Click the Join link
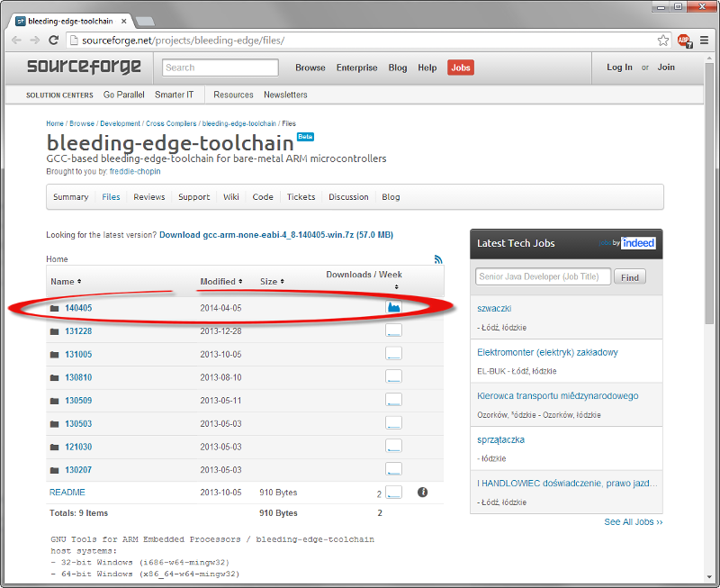720x588 pixels. tap(666, 67)
